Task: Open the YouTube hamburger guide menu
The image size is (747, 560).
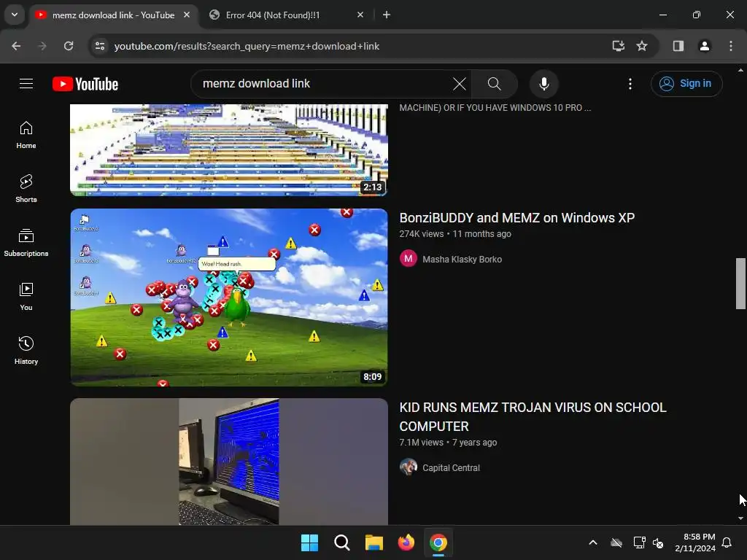Action: [x=26, y=84]
